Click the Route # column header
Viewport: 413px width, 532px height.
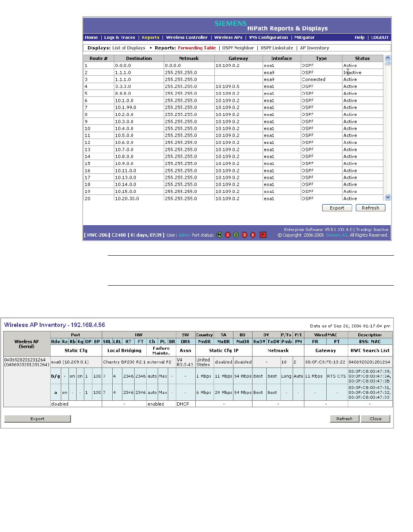point(98,58)
